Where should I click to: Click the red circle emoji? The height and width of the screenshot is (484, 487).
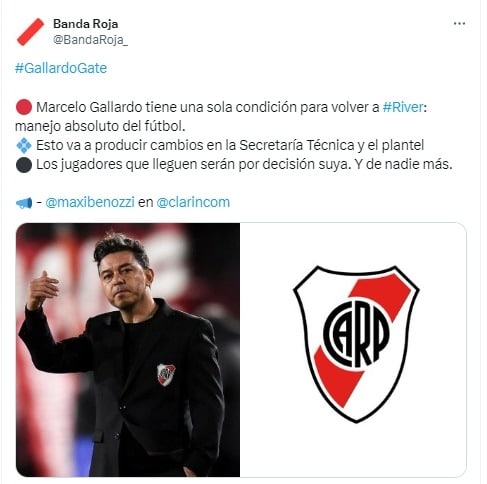point(24,107)
